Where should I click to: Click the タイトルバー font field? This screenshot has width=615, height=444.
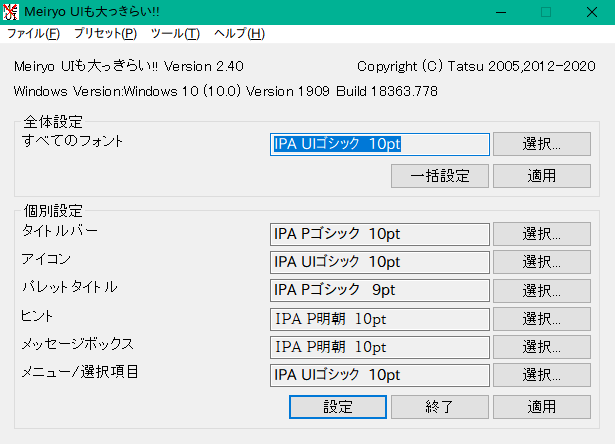point(380,234)
